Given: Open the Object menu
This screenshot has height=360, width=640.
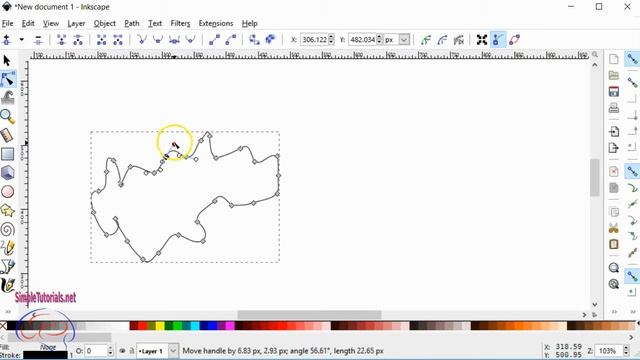Looking at the screenshot, I should point(104,23).
